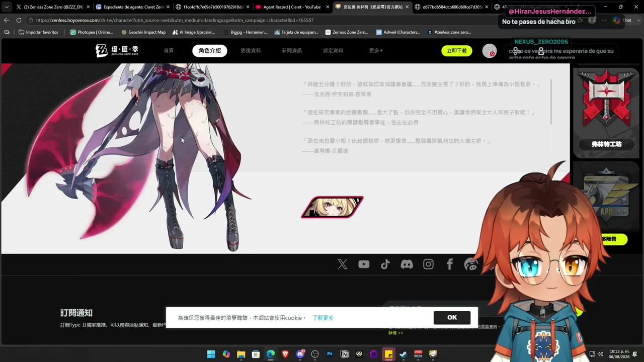Switch to the Expediente de agente tab
This screenshot has height=362, width=644.
click(x=131, y=7)
